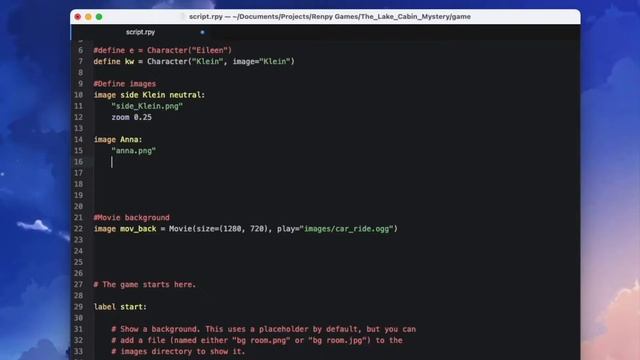Click the "anna.png" string
This screenshot has height=360, width=640.
click(x=133, y=151)
